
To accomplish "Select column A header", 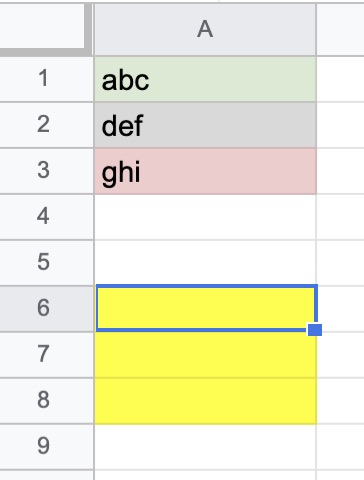I will 205,29.
